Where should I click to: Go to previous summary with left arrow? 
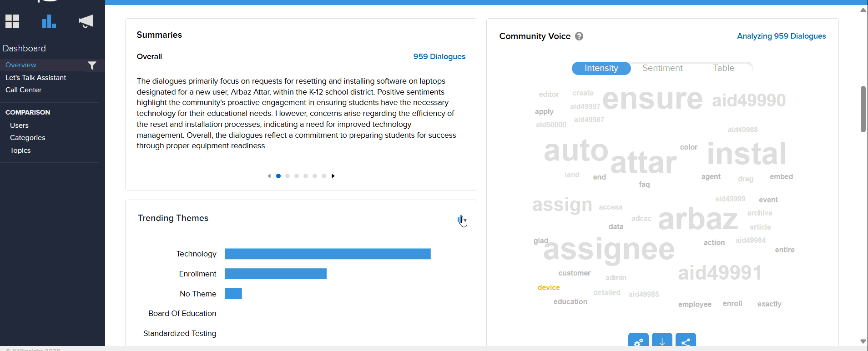click(269, 176)
